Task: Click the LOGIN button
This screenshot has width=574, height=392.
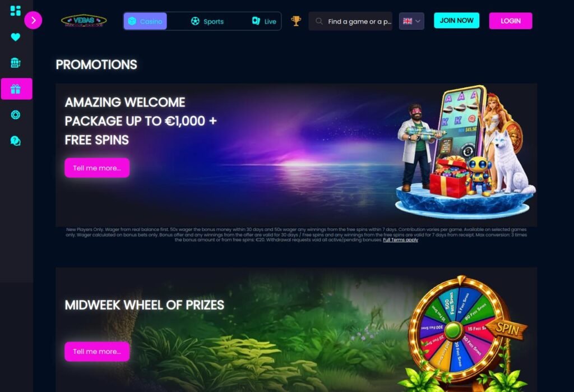Action: tap(511, 21)
